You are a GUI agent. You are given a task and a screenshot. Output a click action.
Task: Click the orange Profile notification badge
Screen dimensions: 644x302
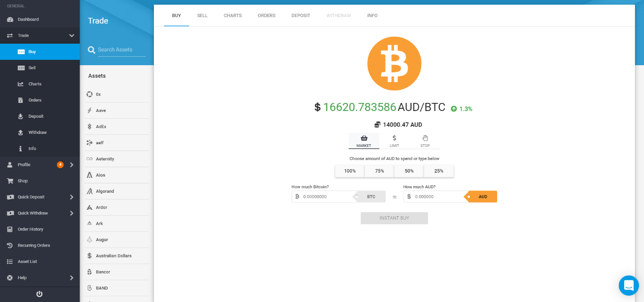(60, 165)
